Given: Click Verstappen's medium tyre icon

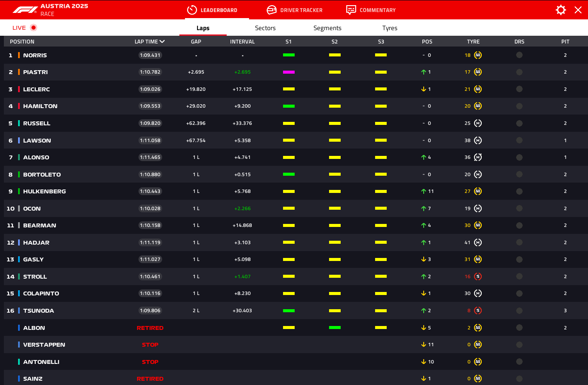Looking at the screenshot, I should coord(477,345).
